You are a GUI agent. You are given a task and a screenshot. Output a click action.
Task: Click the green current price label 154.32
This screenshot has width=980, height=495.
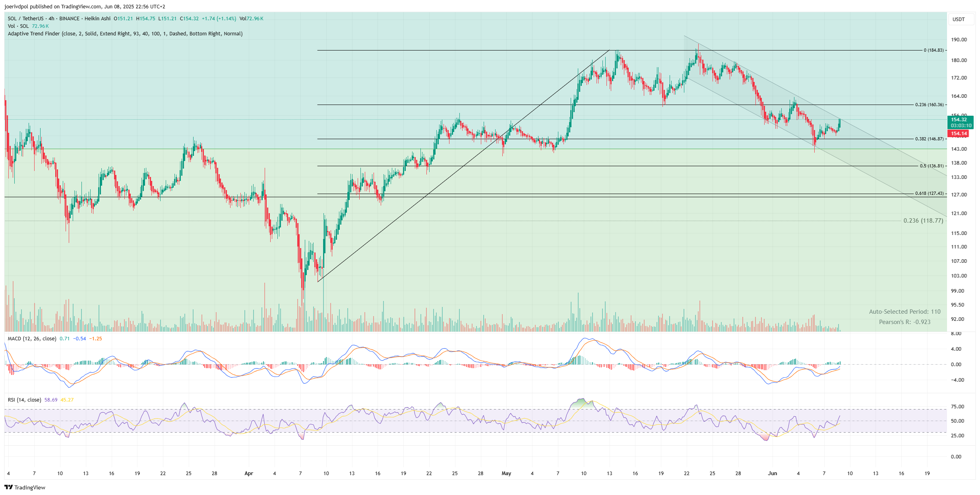959,120
